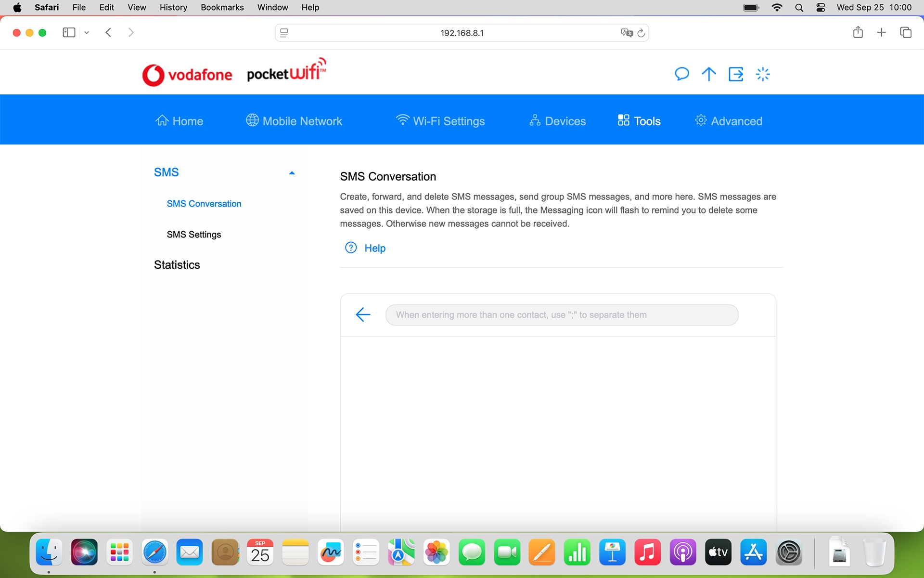Open Devices page via devices icon
This screenshot has height=578, width=924.
[535, 120]
